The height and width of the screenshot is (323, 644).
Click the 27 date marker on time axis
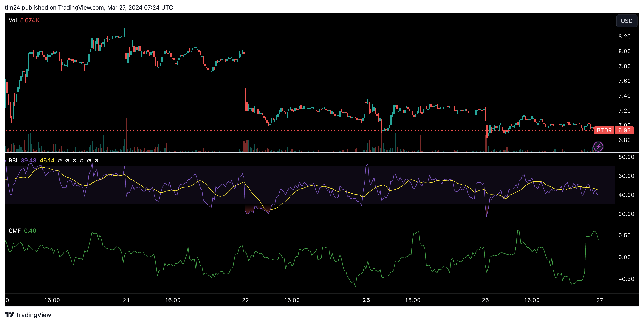pos(600,300)
